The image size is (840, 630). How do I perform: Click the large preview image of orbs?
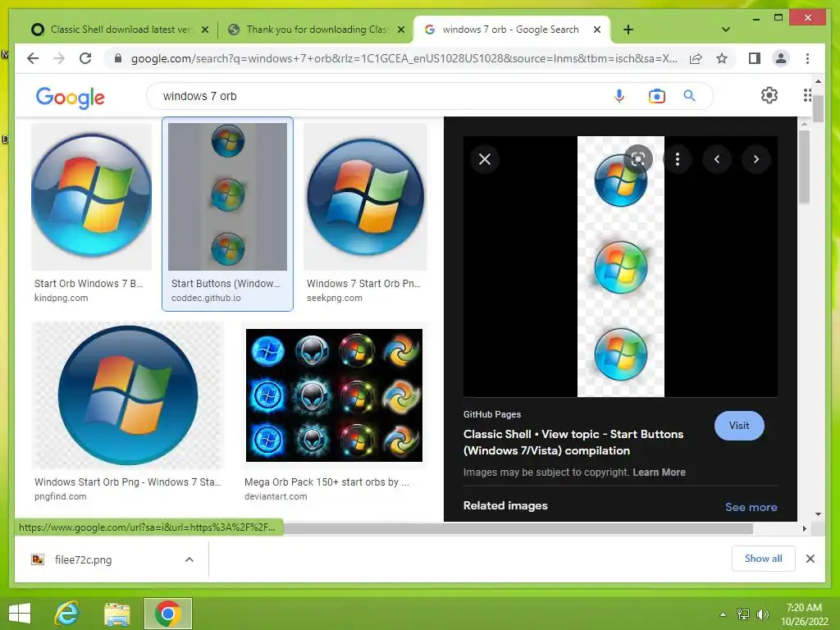point(621,267)
